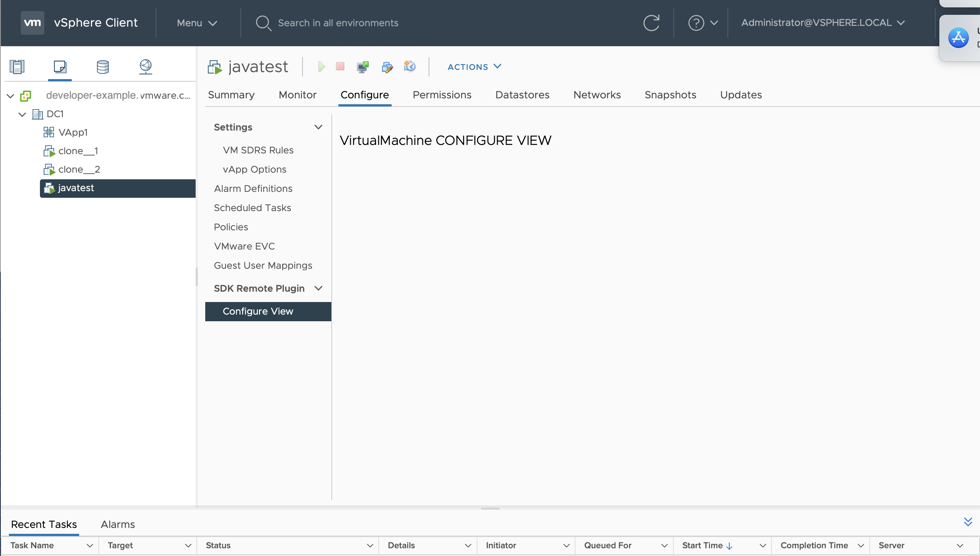Open Queued For column filter dropdown

click(x=664, y=546)
